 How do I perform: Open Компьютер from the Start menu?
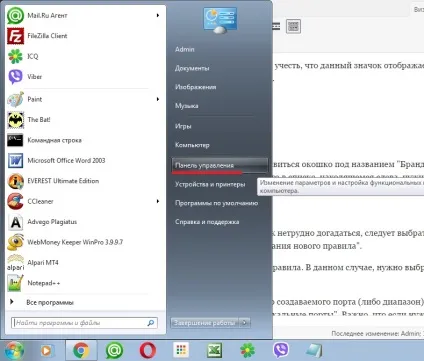(192, 145)
